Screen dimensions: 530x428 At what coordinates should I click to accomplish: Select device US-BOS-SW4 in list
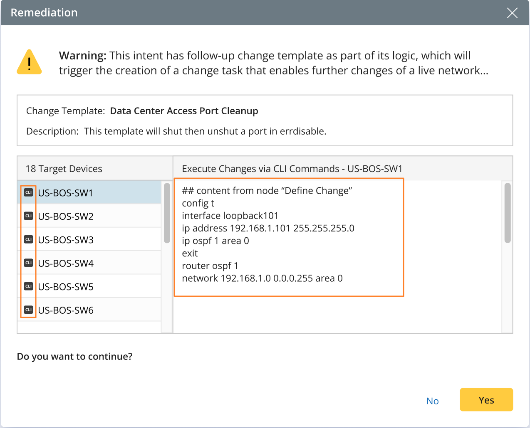tap(90, 263)
